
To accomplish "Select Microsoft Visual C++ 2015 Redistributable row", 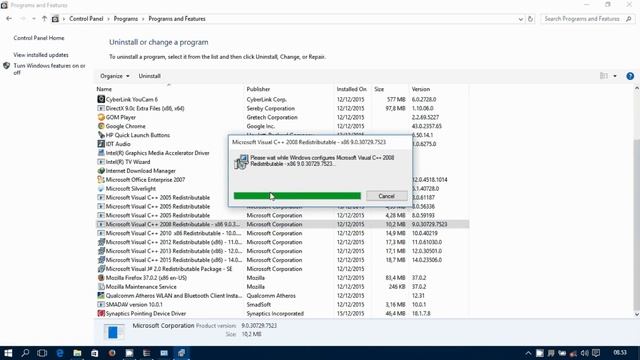I will pyautogui.click(x=282, y=260).
